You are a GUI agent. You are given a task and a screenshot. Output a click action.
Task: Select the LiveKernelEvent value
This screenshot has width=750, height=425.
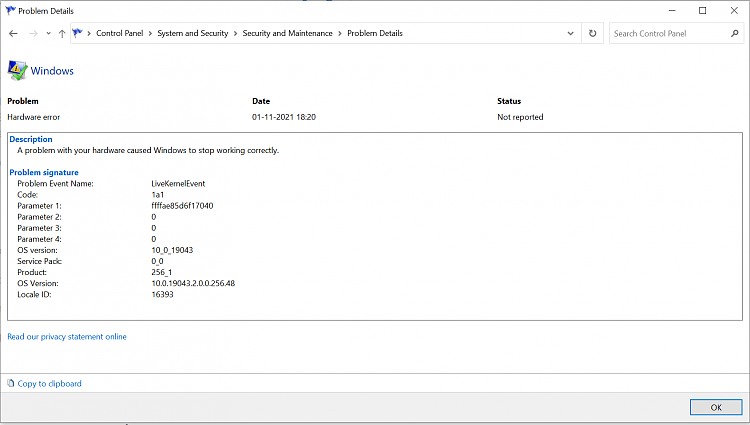[x=178, y=184]
